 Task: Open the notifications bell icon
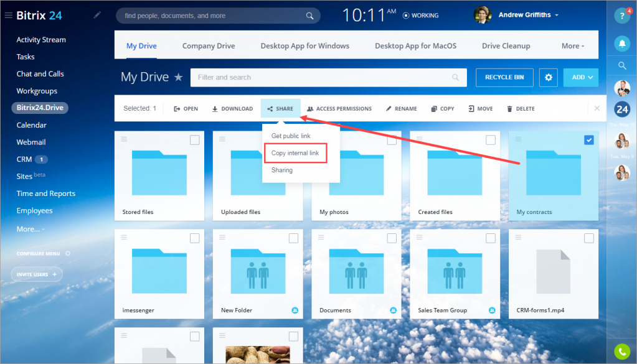pos(622,43)
